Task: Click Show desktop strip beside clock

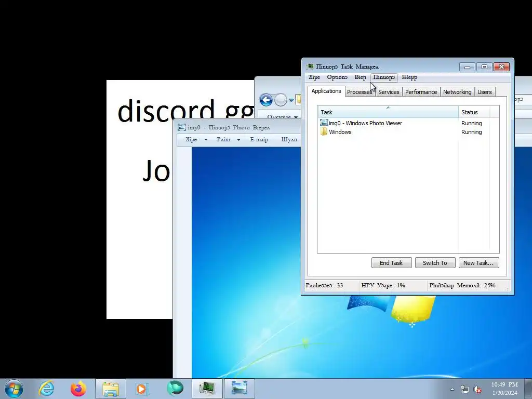Action: tap(528, 389)
